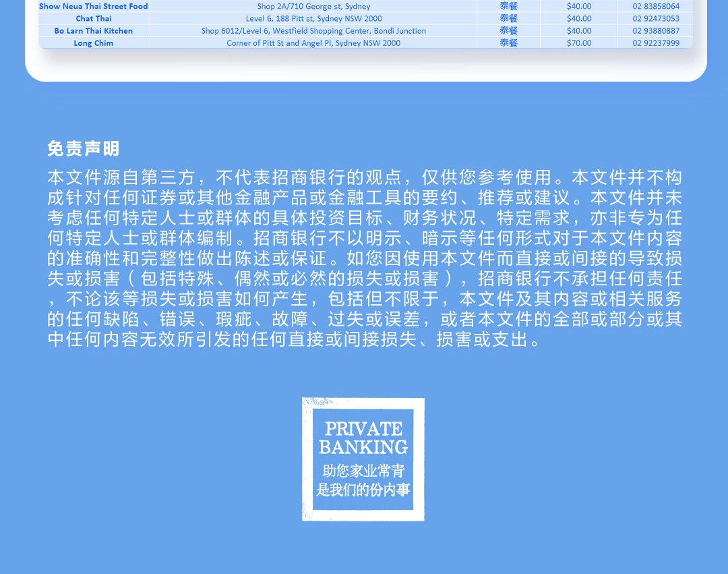This screenshot has height=574, width=728.
Task: Click the $40.00 price in Chat Thai row
Action: [x=578, y=18]
